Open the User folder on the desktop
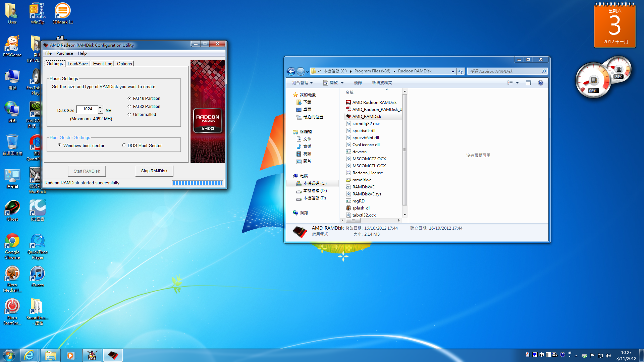Screen dimensions: 644x362 [12, 13]
